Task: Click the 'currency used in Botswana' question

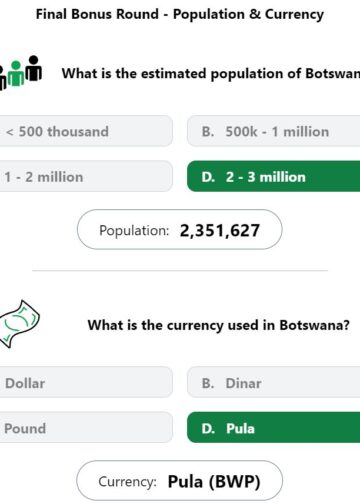Action: click(x=219, y=325)
